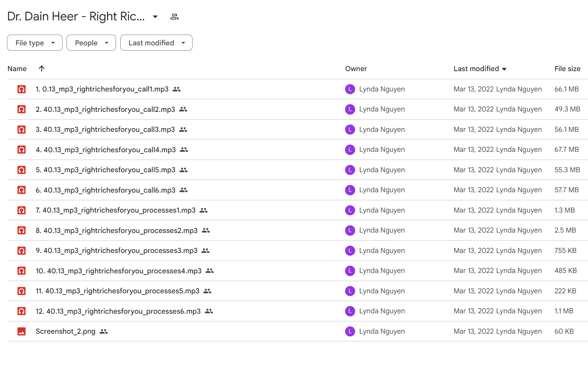The height and width of the screenshot is (371, 588).
Task: Click the 49.3 MB file size value
Action: [x=567, y=109]
